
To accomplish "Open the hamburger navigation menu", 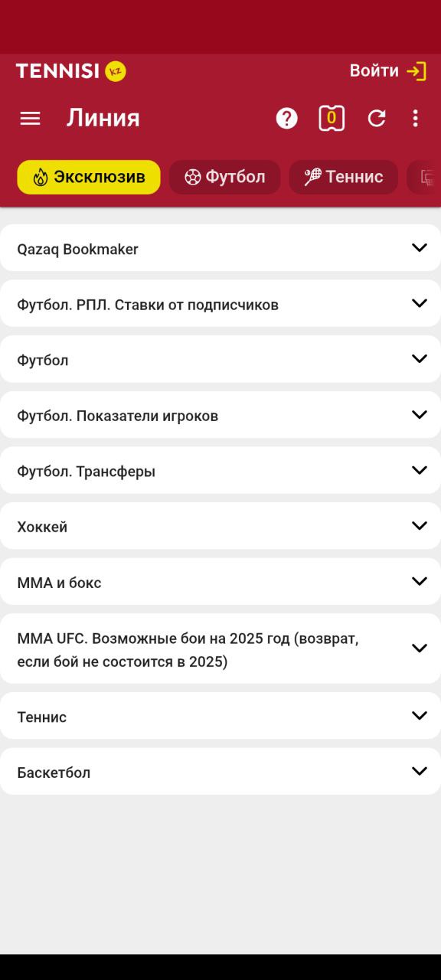I will pos(30,118).
